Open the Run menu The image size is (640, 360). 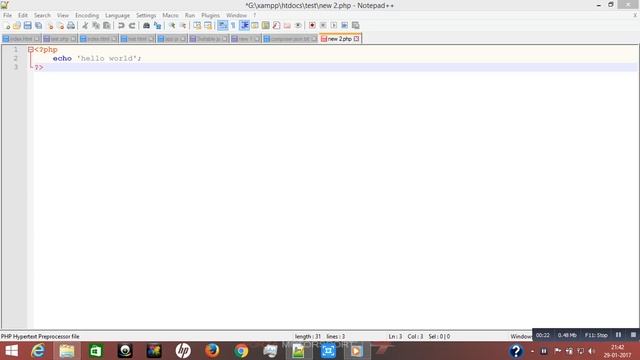[x=190, y=15]
